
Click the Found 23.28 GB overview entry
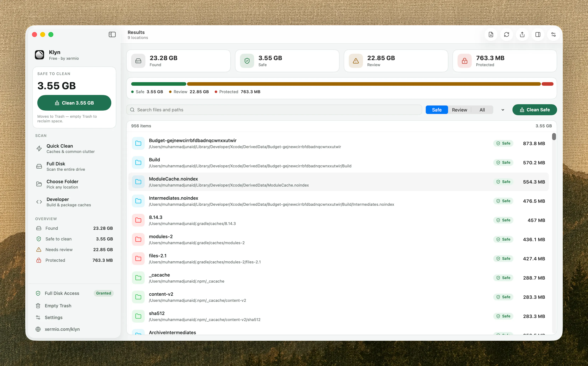[x=74, y=228]
